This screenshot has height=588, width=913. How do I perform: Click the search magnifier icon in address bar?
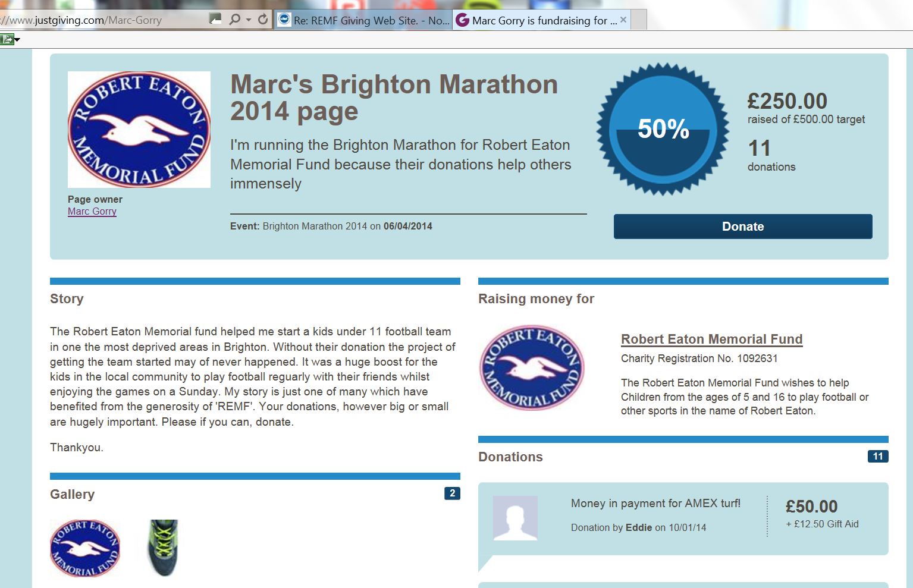[x=235, y=20]
